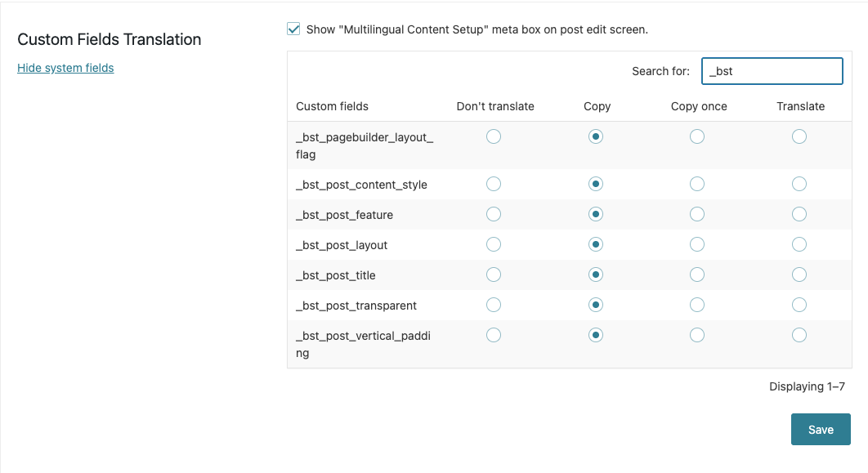The height and width of the screenshot is (473, 868).
Task: Set _bst_post_feature to Don't translate
Action: (494, 215)
